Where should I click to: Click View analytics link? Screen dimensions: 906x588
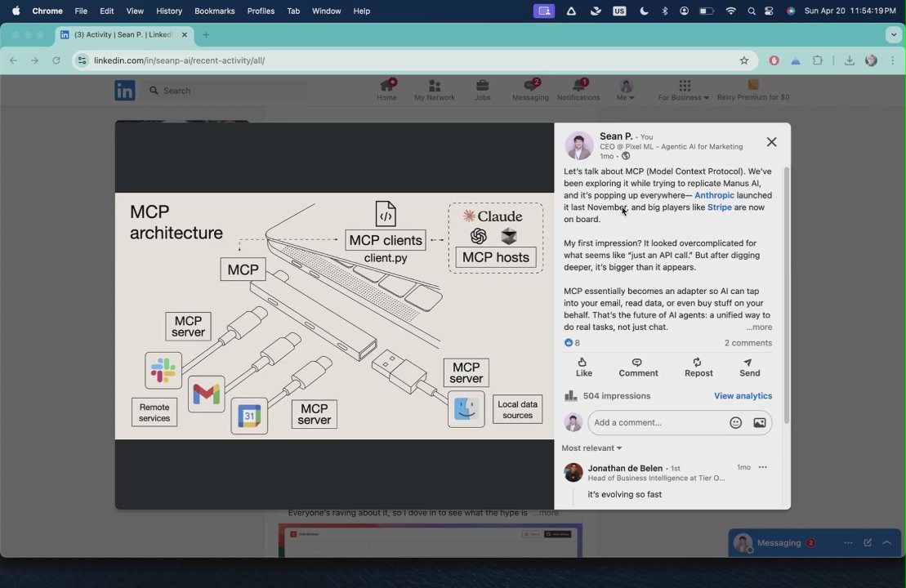[743, 395]
